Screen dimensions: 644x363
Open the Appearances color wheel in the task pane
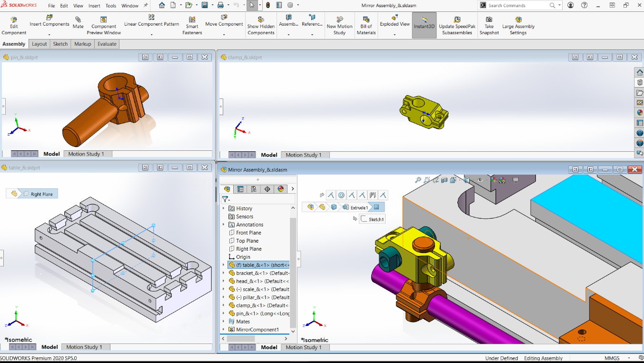tap(639, 113)
